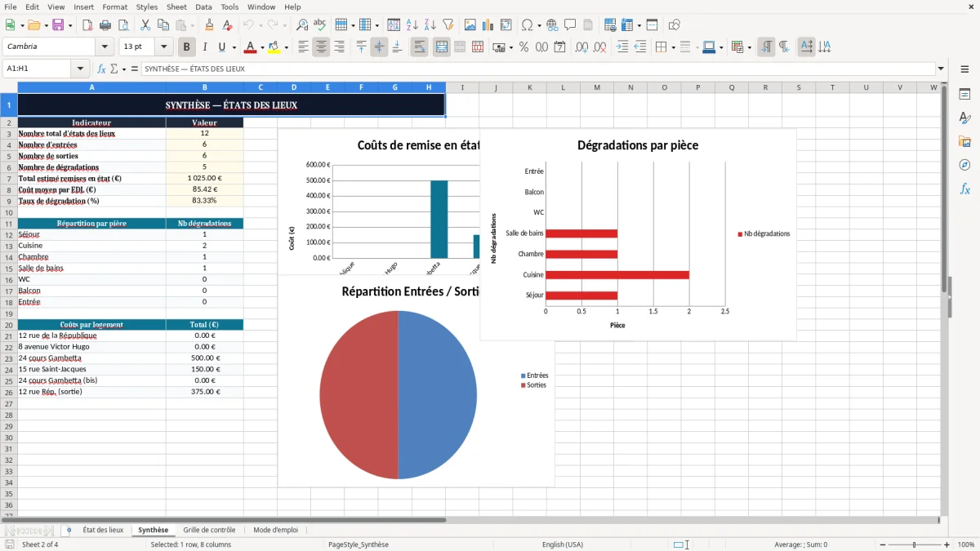Cut selection with the scissors icon
Viewport: 980px width, 551px height.
pos(145,25)
